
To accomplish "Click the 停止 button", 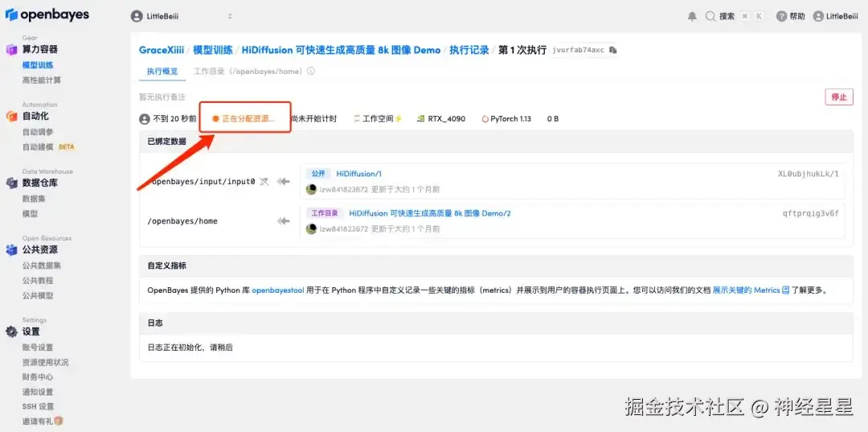I will 838,97.
